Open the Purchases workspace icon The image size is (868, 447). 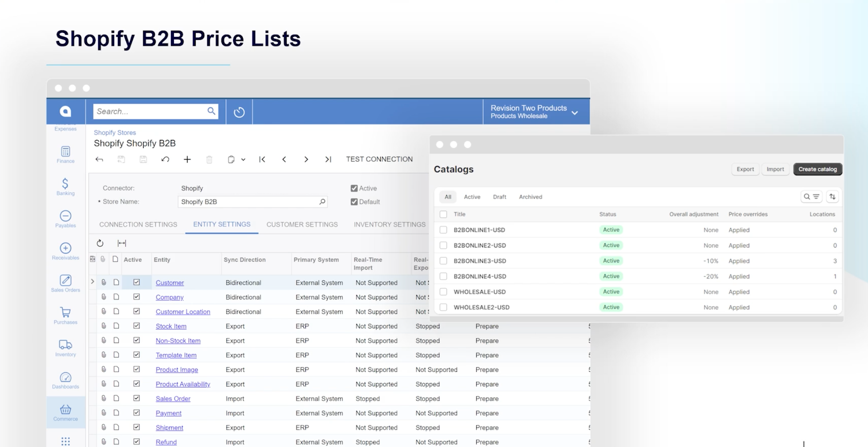tap(65, 316)
